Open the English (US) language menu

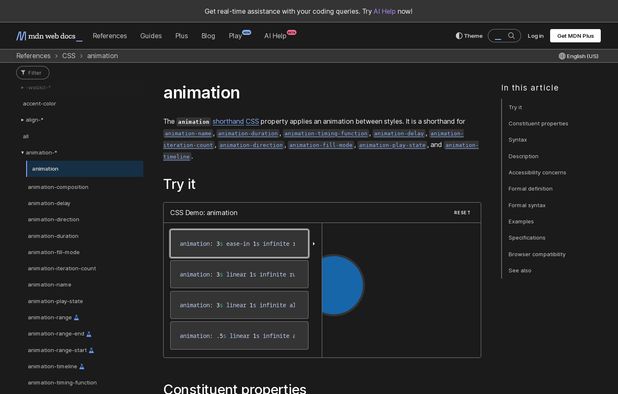tap(579, 56)
